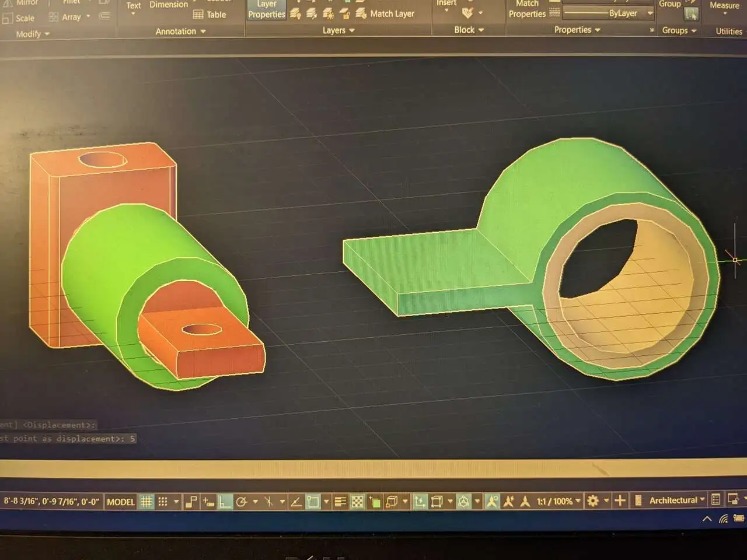747x560 pixels.
Task: Open the Architectural units dropdown
Action: [677, 501]
